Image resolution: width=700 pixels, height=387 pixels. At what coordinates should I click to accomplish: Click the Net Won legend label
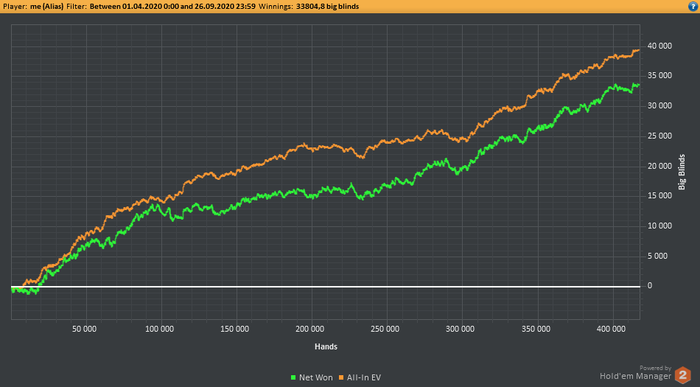(316, 378)
